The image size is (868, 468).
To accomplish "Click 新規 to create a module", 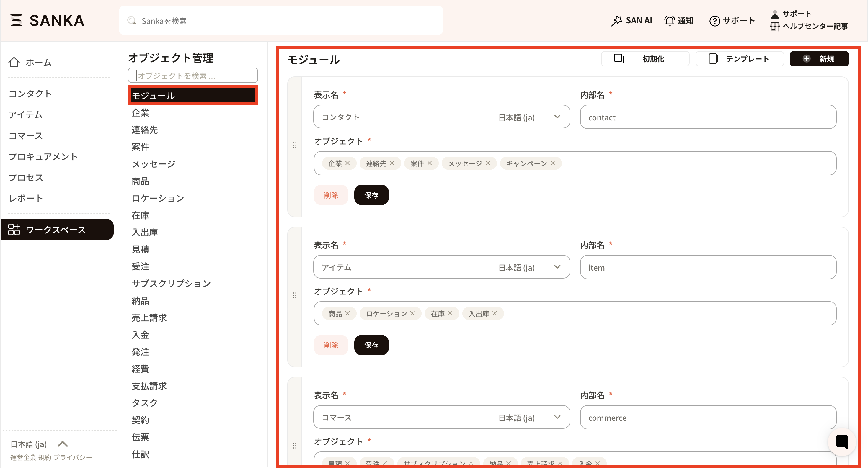I will pyautogui.click(x=819, y=59).
